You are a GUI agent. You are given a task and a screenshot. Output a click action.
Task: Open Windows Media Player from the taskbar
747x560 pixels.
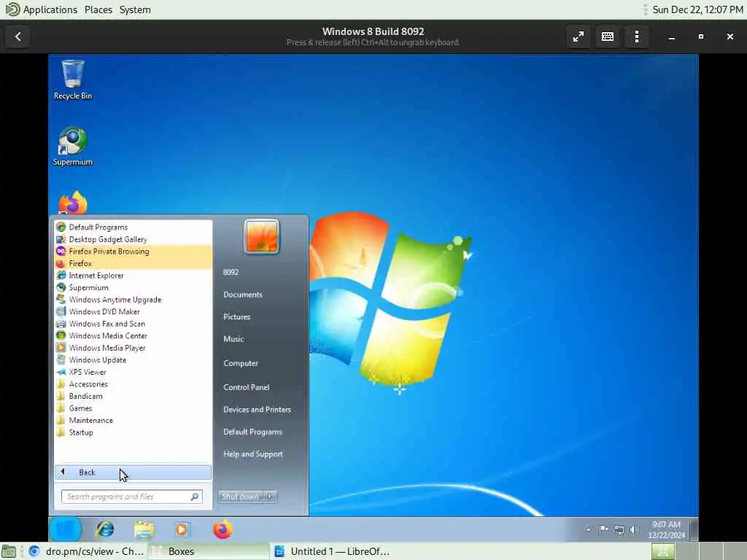(182, 529)
